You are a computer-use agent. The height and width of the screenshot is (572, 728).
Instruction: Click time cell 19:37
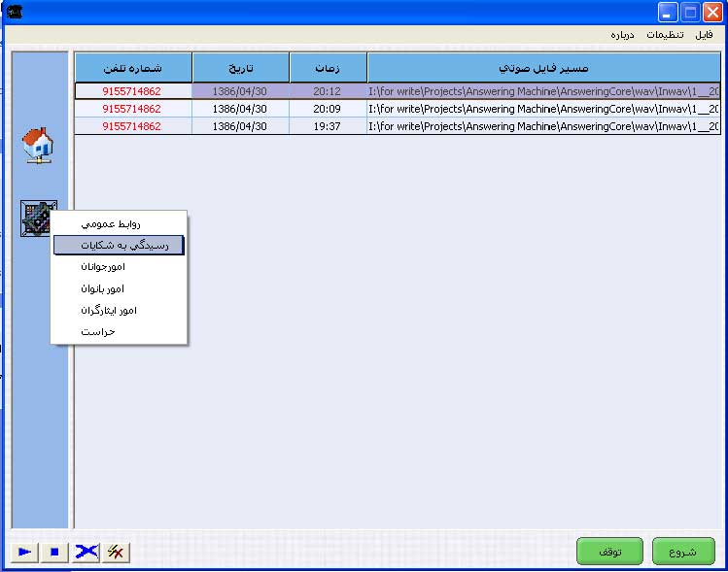point(328,126)
